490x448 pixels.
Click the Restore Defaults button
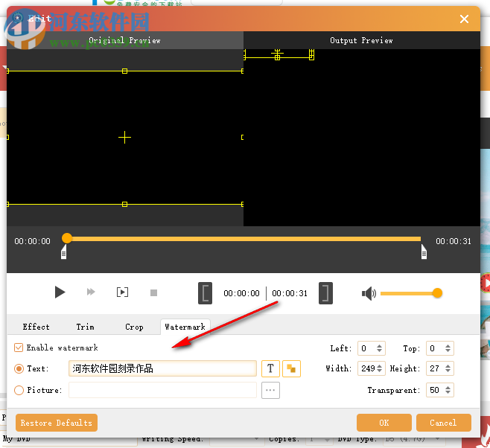tap(57, 423)
